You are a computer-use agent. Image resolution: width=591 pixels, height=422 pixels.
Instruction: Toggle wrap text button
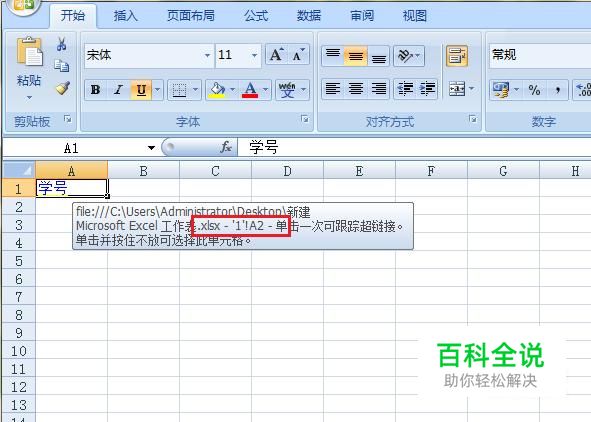click(x=457, y=56)
